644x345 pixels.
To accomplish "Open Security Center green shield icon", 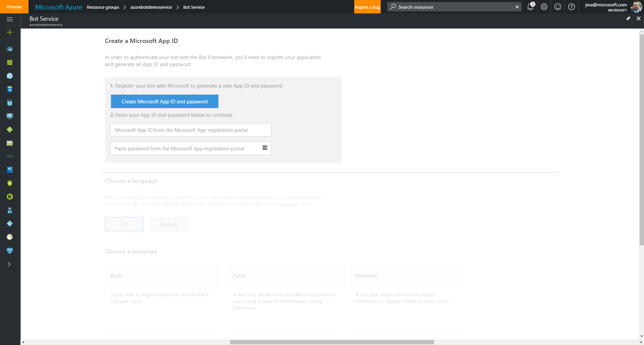I will [10, 183].
